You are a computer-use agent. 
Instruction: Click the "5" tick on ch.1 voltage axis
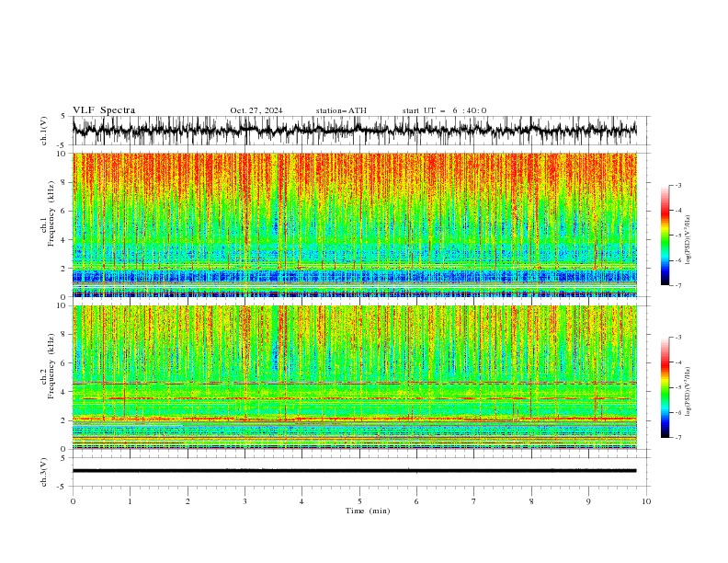(64, 117)
